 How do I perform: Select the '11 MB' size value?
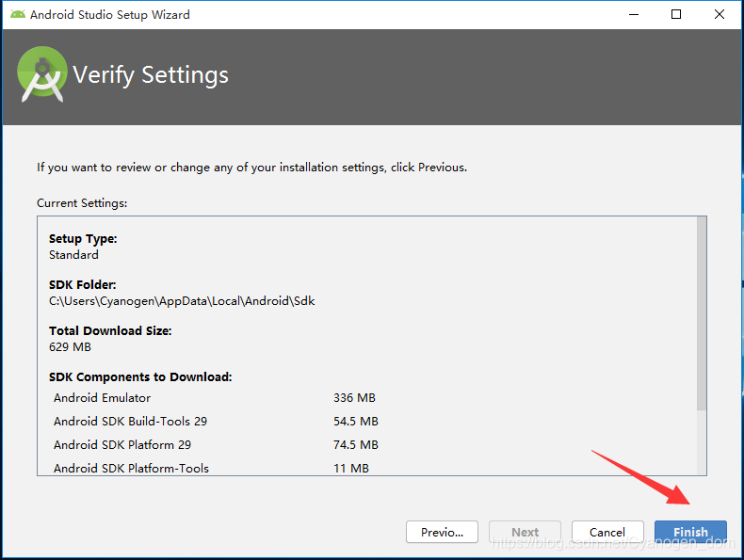(351, 468)
